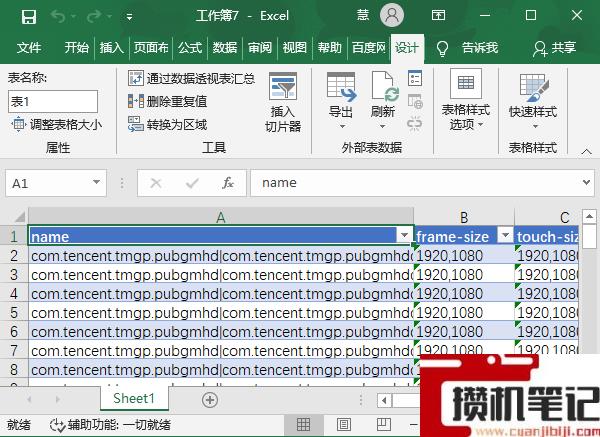This screenshot has width=600, height=437.
Task: Switch to the 插入 ribbon tab
Action: pyautogui.click(x=111, y=48)
